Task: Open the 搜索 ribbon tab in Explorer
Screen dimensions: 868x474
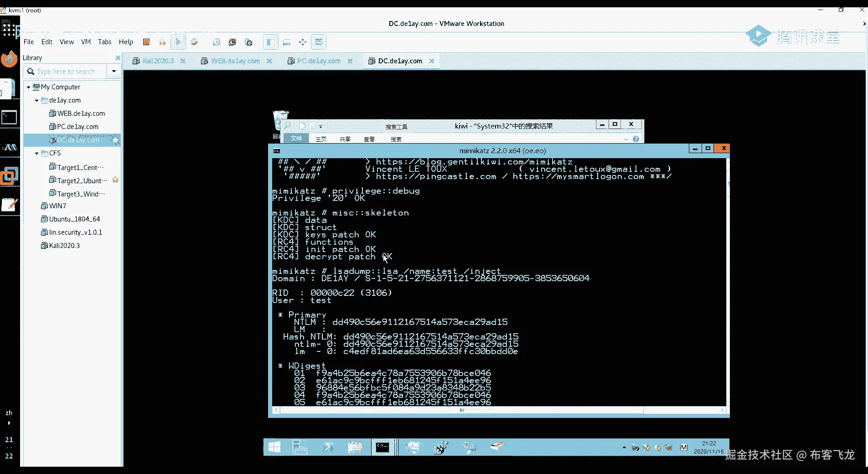Action: tap(396, 139)
